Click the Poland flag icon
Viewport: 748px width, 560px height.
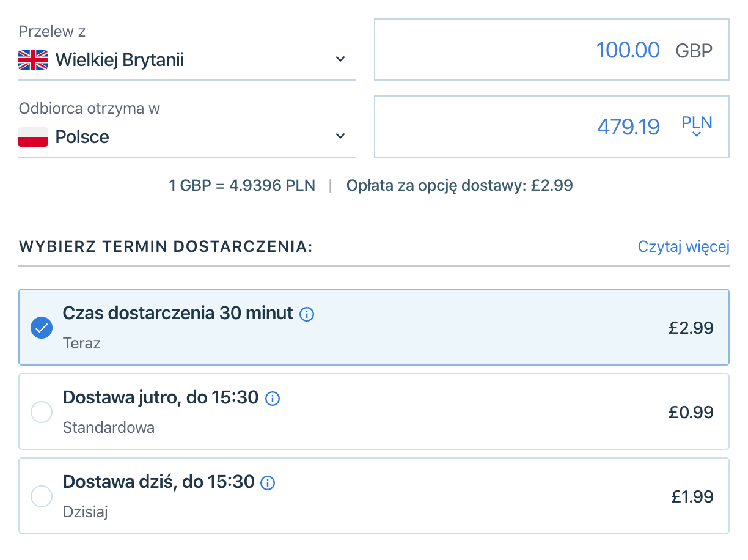tap(33, 137)
